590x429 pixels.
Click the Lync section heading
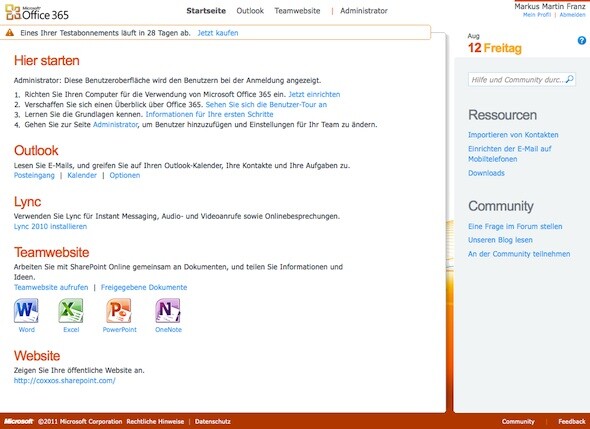27,202
